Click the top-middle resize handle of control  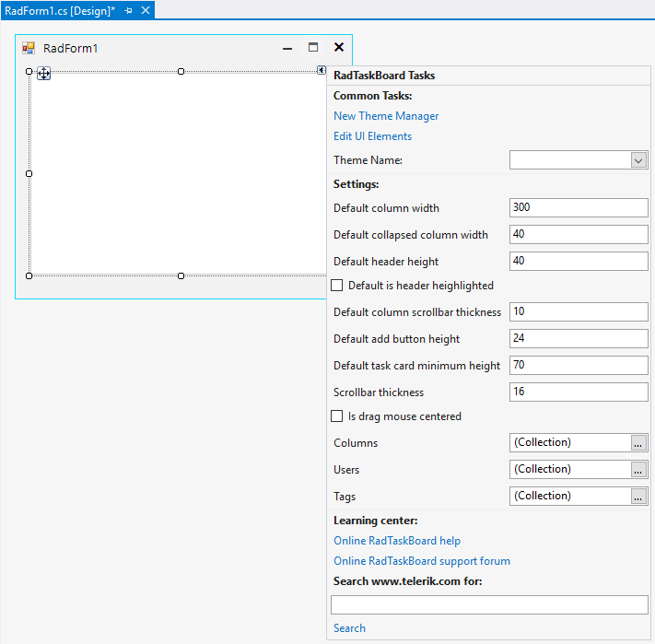181,72
